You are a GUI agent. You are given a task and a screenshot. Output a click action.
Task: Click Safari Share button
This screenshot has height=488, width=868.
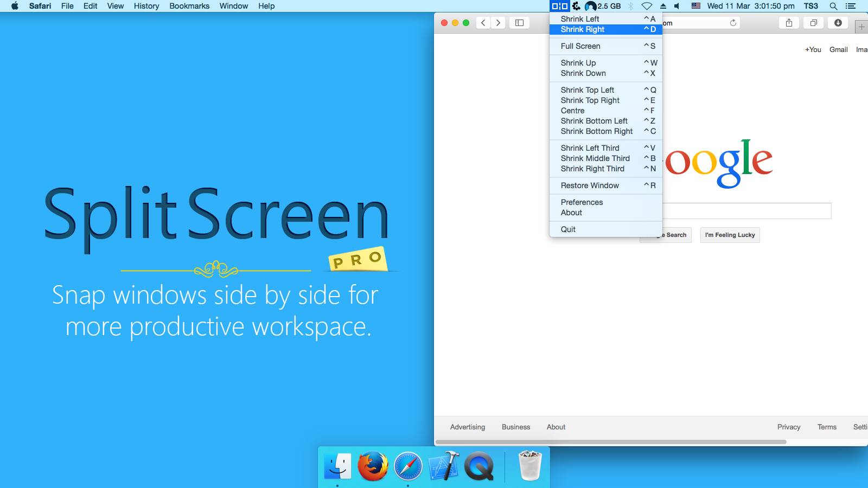point(789,23)
